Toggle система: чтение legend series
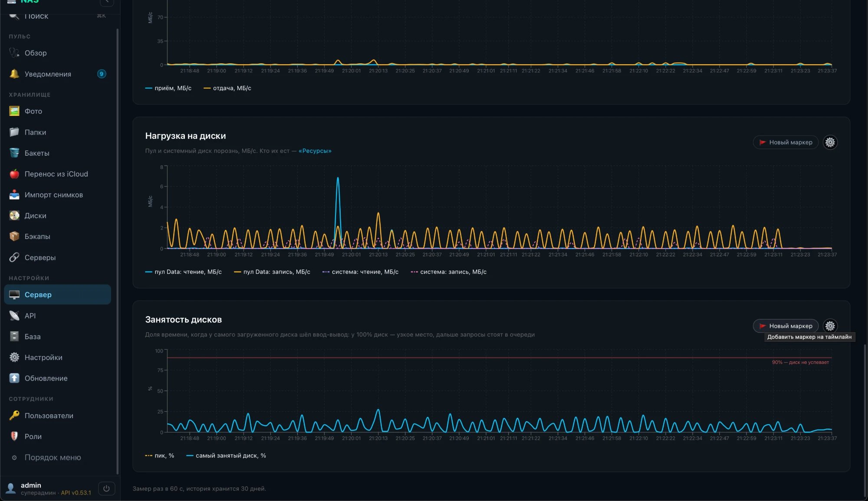 [x=360, y=272]
